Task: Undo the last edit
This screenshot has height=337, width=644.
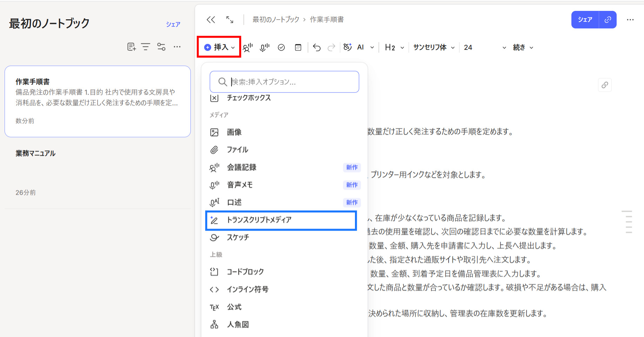Action: (317, 47)
